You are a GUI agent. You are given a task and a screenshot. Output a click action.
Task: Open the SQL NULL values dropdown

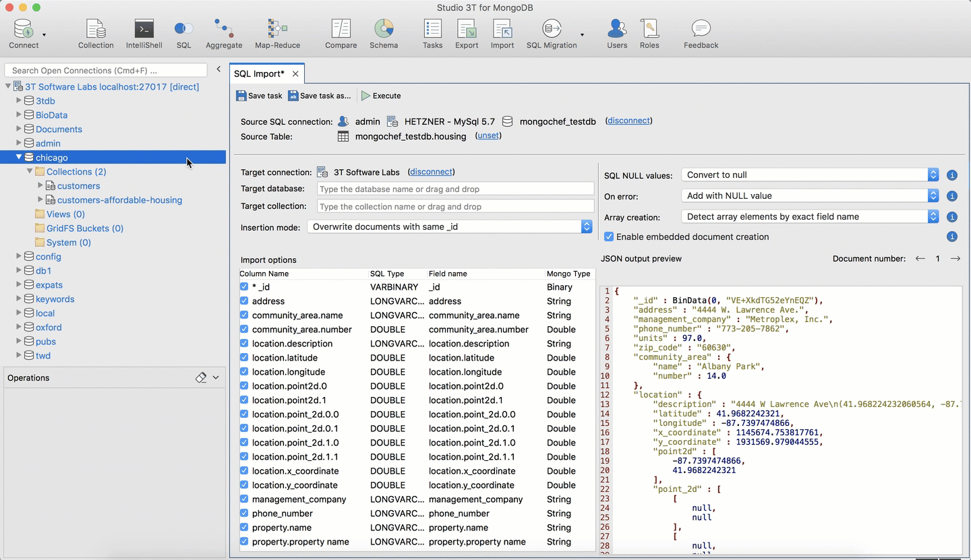811,175
